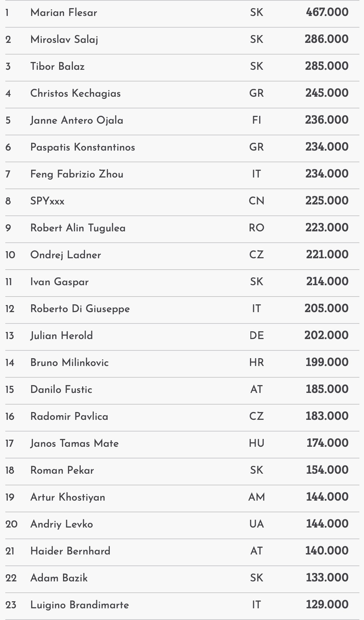Image resolution: width=364 pixels, height=620 pixels.
Task: Click Tibor Balaz's name
Action: [57, 66]
